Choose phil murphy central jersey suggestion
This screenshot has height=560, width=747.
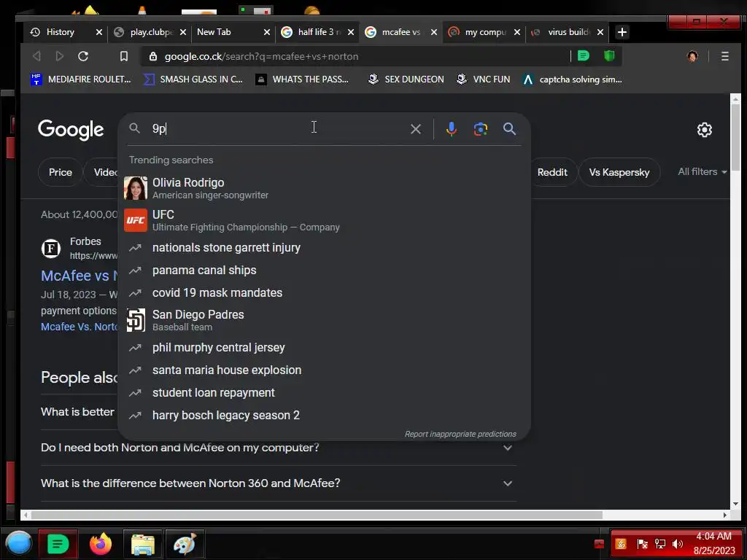click(x=324, y=348)
